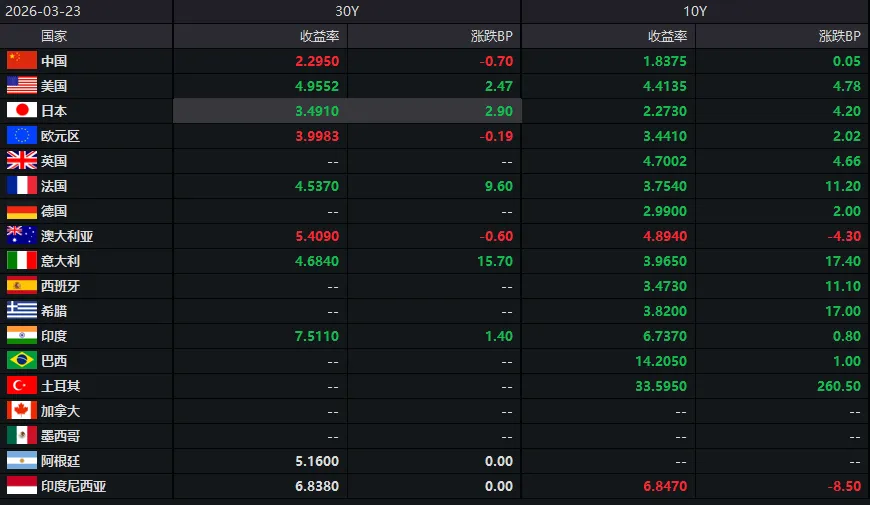
Task: Click the United Kingdom flag icon
Action: 22,161
